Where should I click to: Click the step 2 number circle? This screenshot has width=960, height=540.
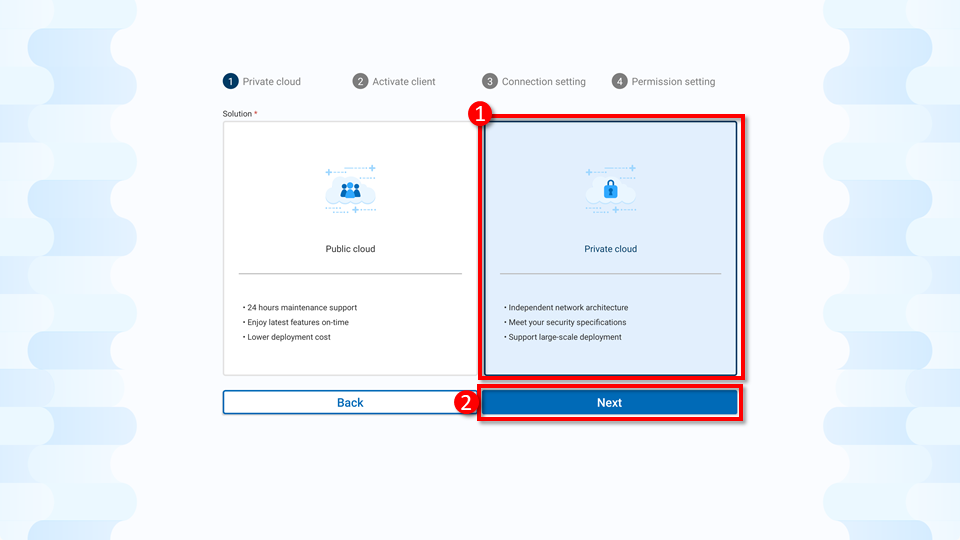click(361, 81)
